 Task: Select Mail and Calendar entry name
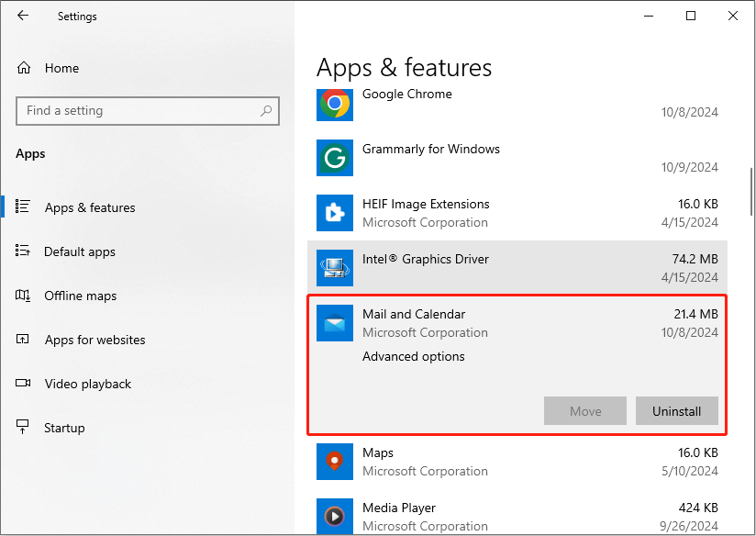coord(414,314)
